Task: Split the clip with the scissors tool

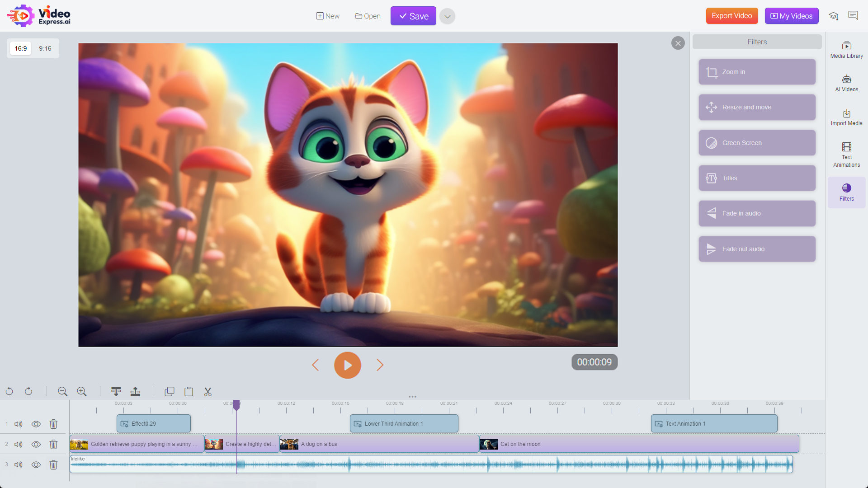Action: point(208,391)
